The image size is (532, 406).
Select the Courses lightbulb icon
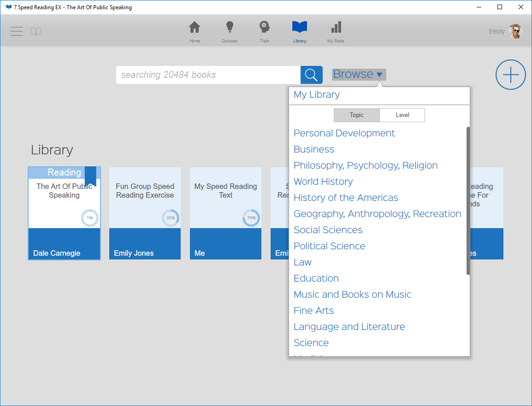(229, 28)
